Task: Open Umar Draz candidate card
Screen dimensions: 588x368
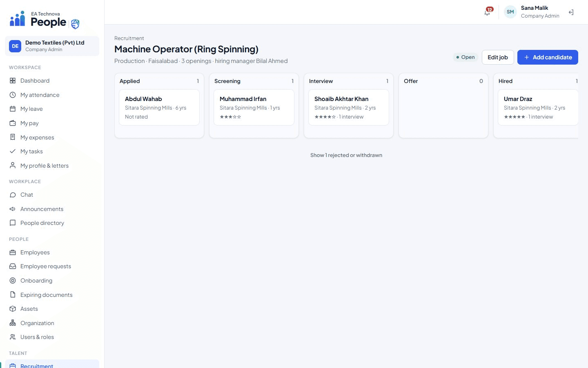Action: pos(538,108)
